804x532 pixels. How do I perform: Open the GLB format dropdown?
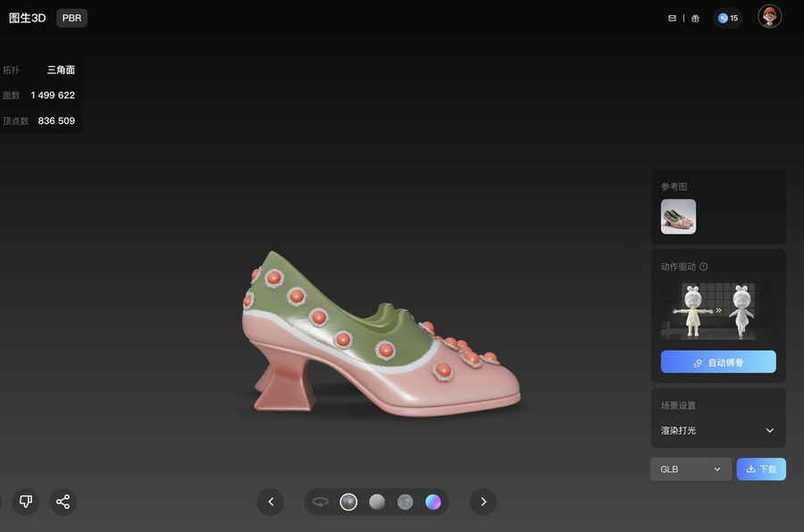[691, 470]
